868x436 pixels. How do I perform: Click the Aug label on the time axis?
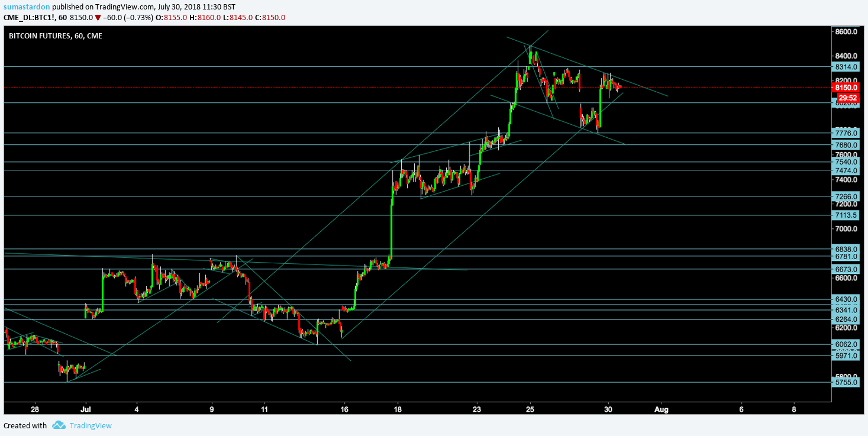662,409
